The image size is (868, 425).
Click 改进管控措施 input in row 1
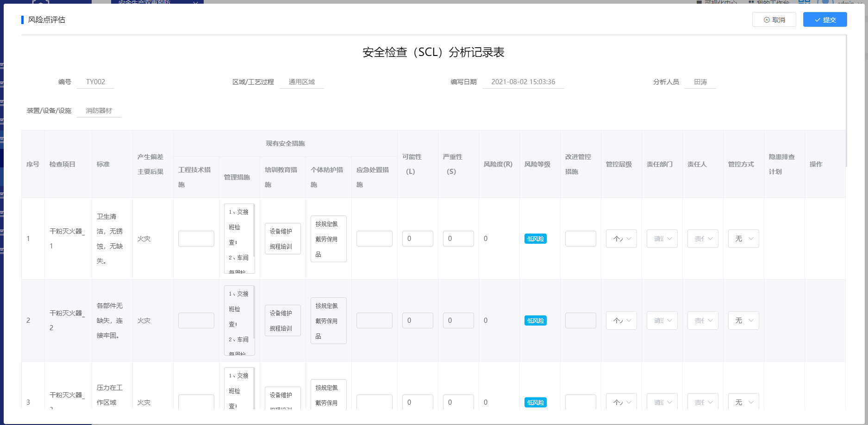(x=581, y=239)
